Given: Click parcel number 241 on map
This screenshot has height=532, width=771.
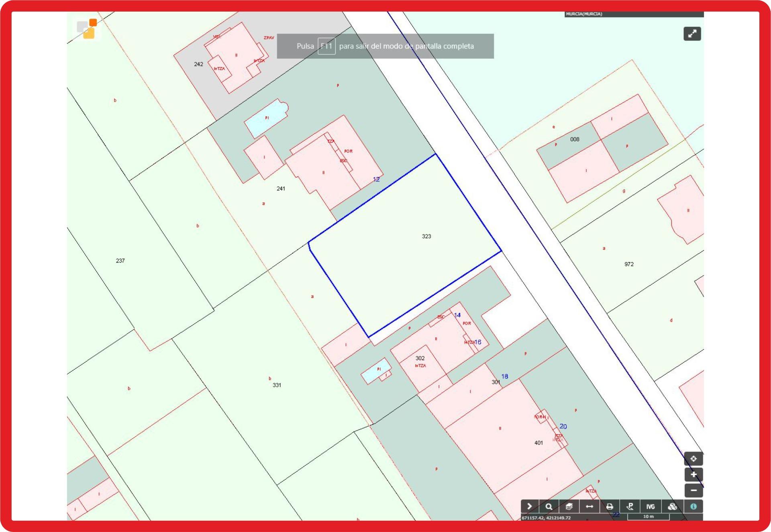Looking at the screenshot, I should click(x=281, y=188).
